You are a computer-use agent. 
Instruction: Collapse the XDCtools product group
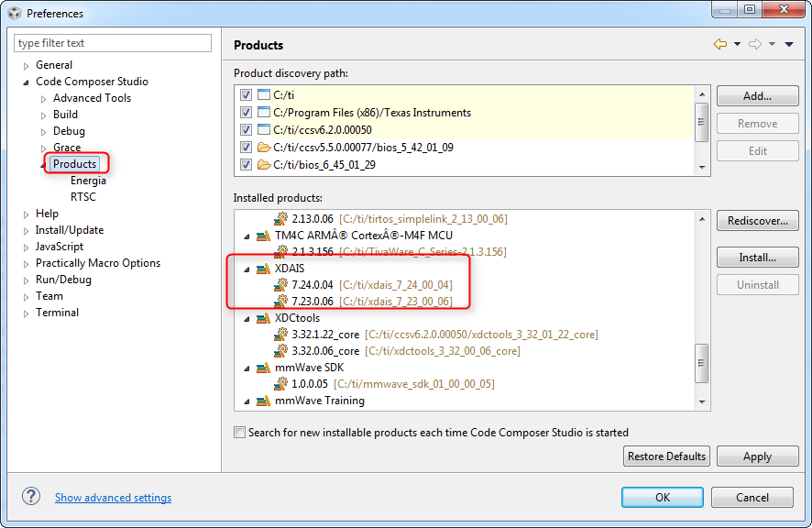247,319
